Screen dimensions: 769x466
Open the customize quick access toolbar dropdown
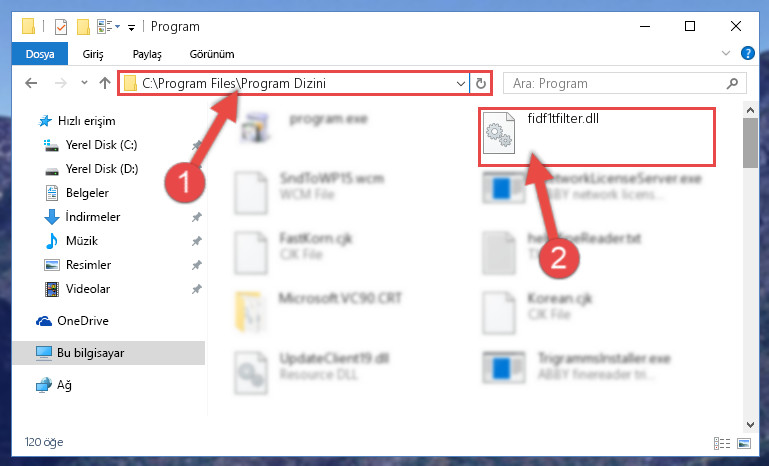(x=131, y=27)
